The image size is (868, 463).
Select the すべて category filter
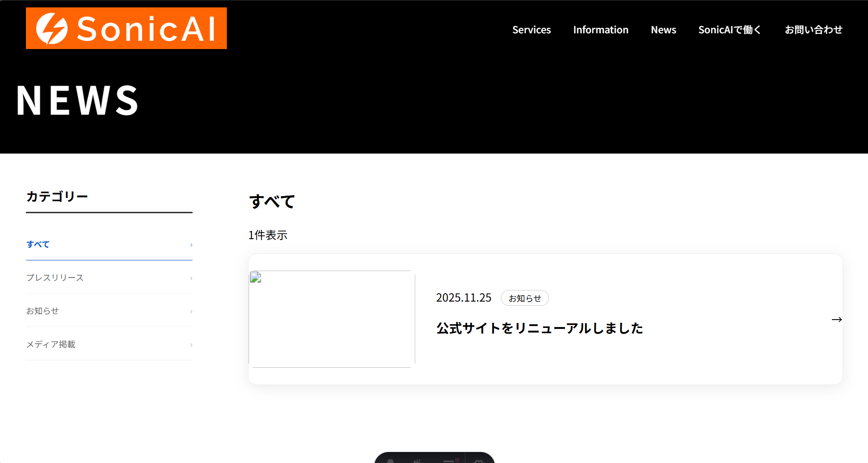point(38,244)
